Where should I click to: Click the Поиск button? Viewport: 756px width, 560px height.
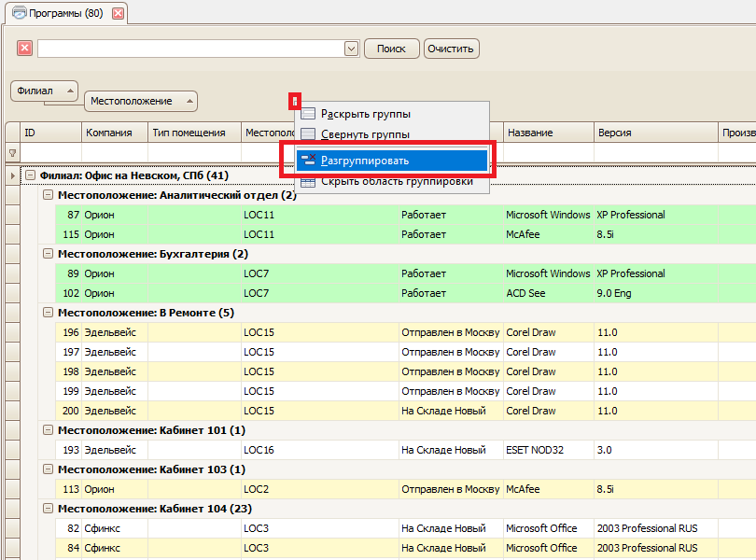click(x=391, y=49)
